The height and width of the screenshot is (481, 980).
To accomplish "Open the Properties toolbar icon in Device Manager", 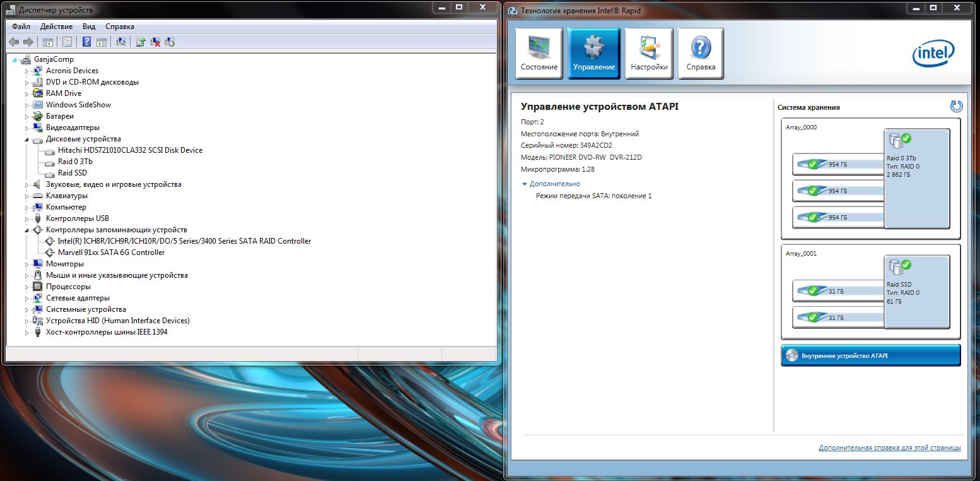I will click(67, 42).
